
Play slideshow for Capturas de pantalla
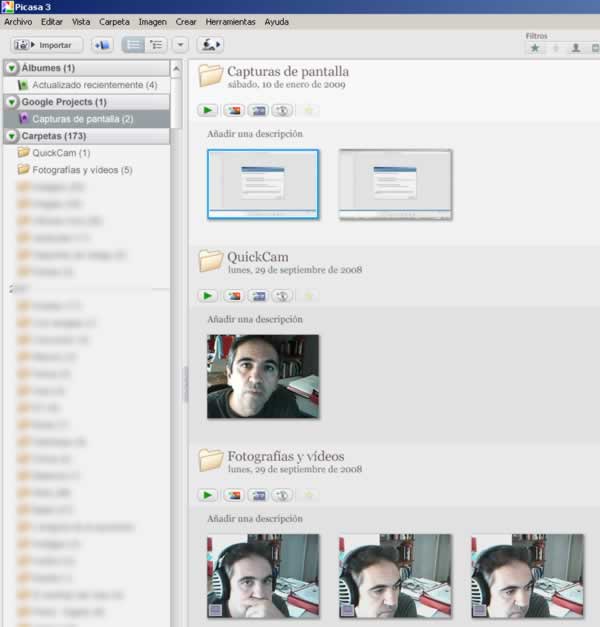(x=208, y=110)
